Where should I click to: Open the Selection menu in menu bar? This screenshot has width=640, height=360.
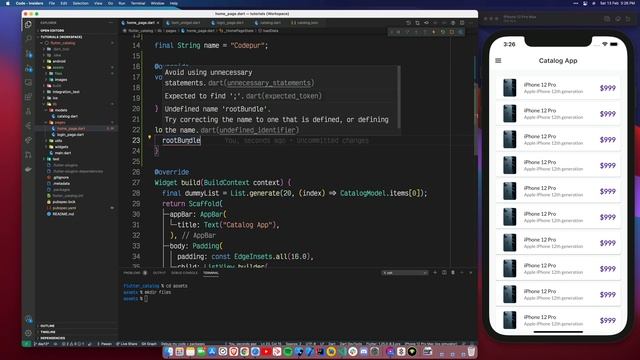[x=80, y=3]
